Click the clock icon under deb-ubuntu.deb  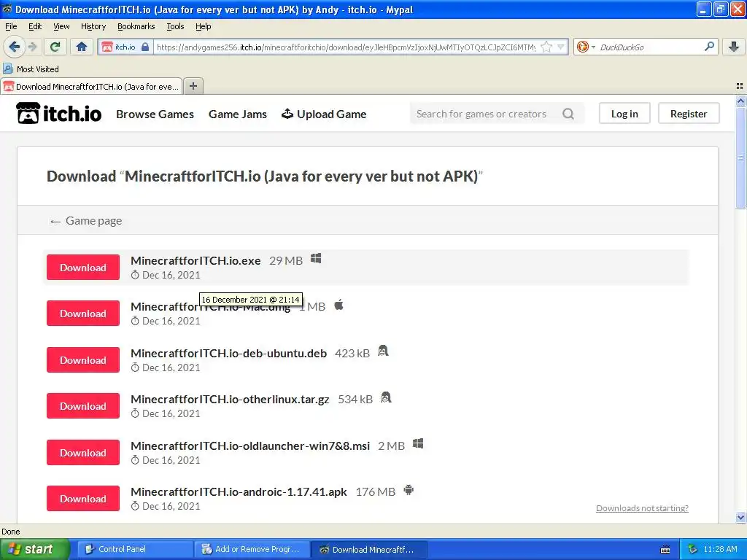coord(135,367)
